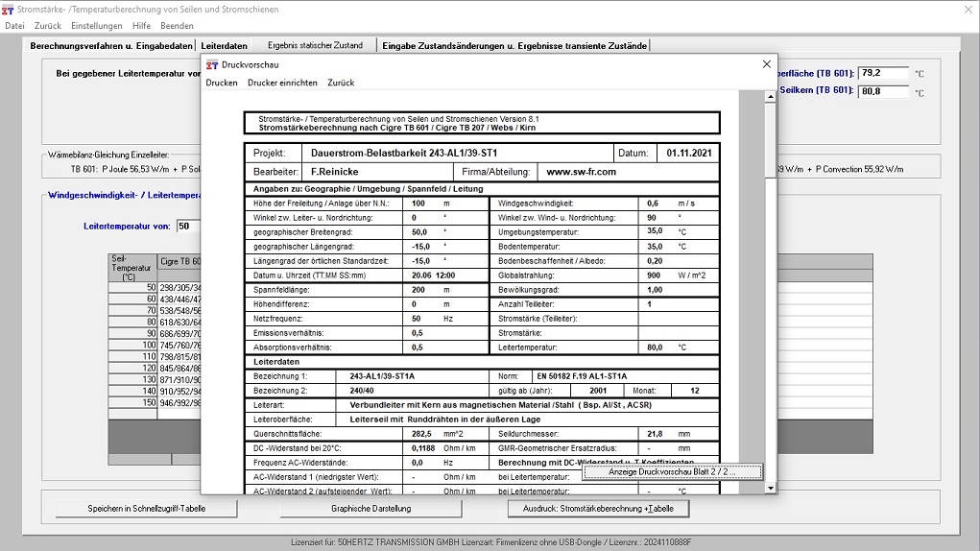This screenshot has width=980, height=551.
Task: Click Beenden in the main menu bar
Action: click(x=177, y=26)
